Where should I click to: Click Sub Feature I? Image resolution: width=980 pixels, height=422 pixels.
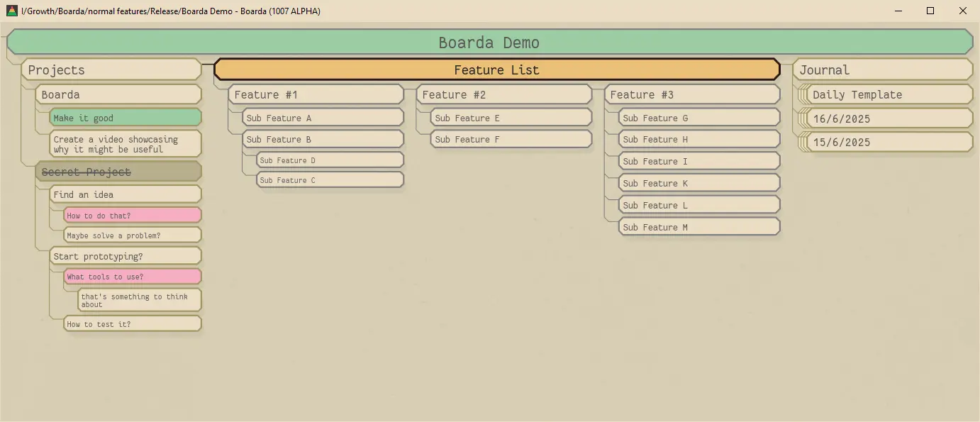(699, 161)
